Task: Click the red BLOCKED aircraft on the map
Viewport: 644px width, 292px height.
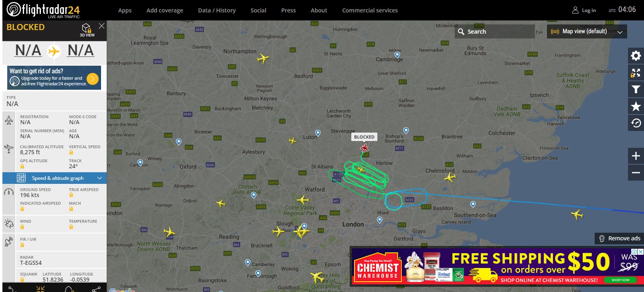Action: [364, 148]
